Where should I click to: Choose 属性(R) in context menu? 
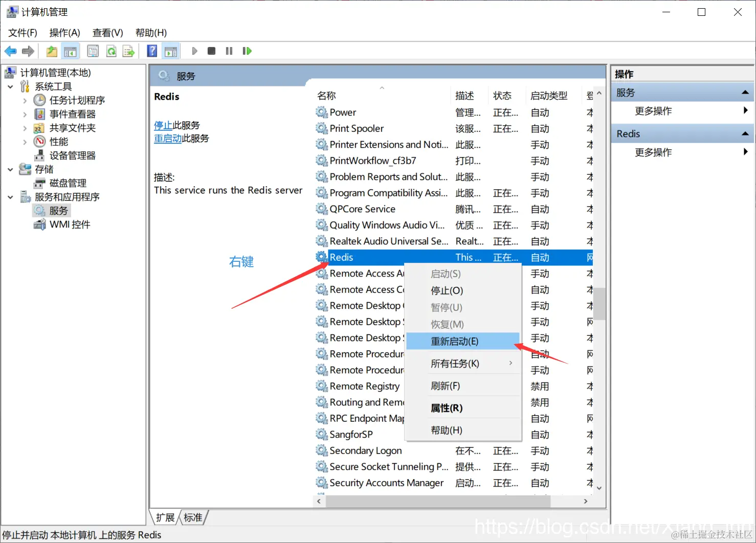point(463,408)
